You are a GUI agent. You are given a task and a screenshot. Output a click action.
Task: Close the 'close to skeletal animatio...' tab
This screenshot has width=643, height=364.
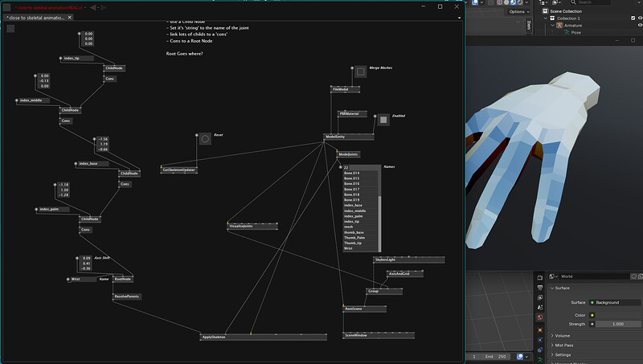[x=70, y=18]
